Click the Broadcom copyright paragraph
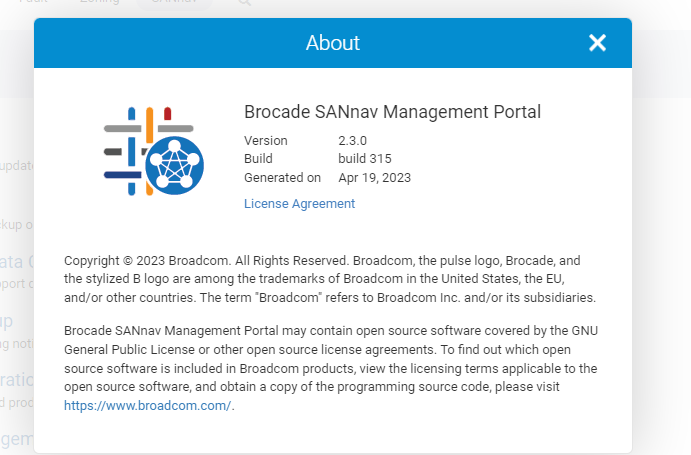This screenshot has height=455, width=691. (329, 278)
